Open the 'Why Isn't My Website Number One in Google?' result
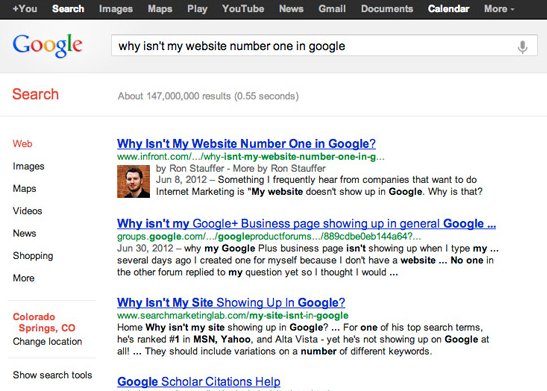This screenshot has height=391, width=547. (246, 144)
